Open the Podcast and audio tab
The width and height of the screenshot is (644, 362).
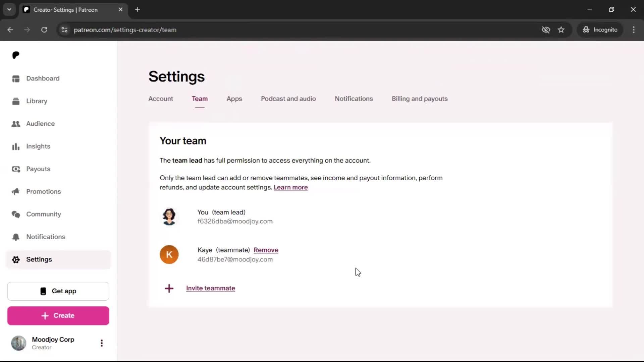(x=288, y=99)
